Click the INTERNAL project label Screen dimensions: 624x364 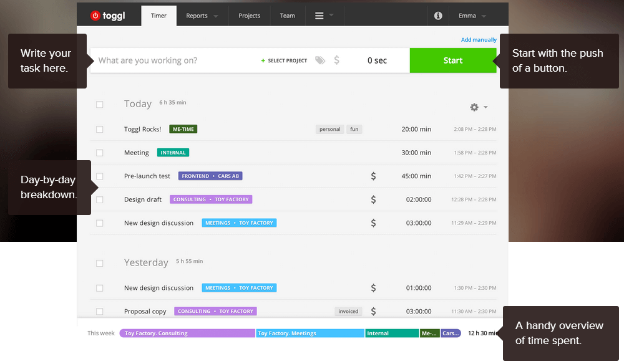(173, 152)
